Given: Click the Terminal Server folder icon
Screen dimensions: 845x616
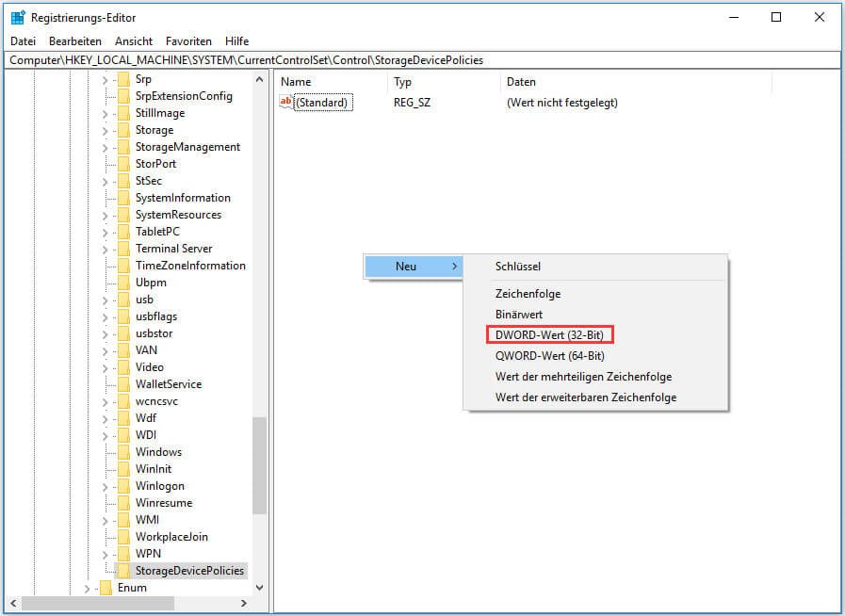Looking at the screenshot, I should tap(122, 249).
